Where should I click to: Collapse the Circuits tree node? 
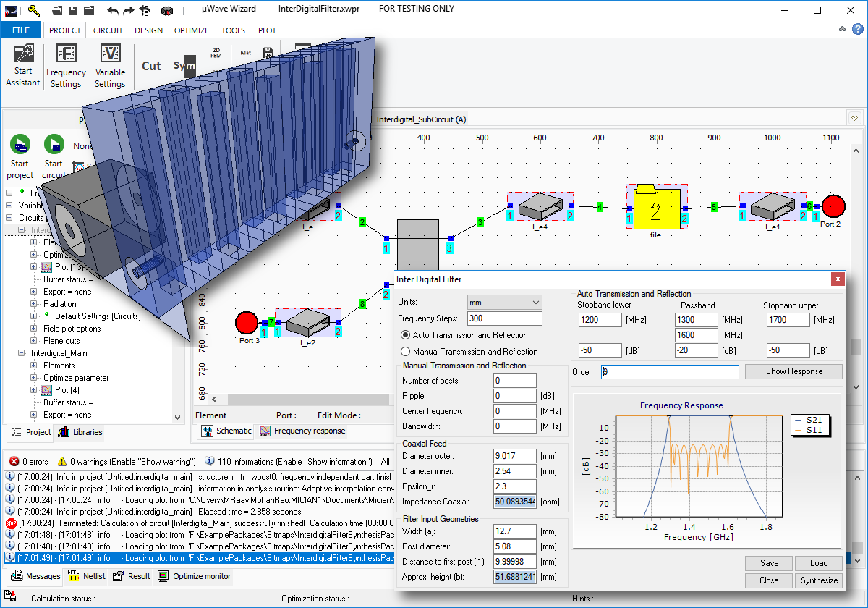(x=9, y=217)
